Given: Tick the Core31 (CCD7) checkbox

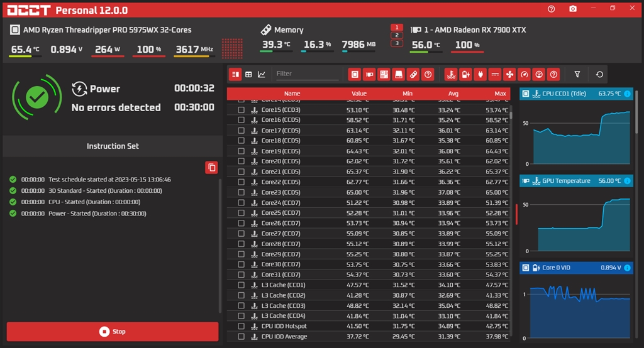Looking at the screenshot, I should point(241,275).
